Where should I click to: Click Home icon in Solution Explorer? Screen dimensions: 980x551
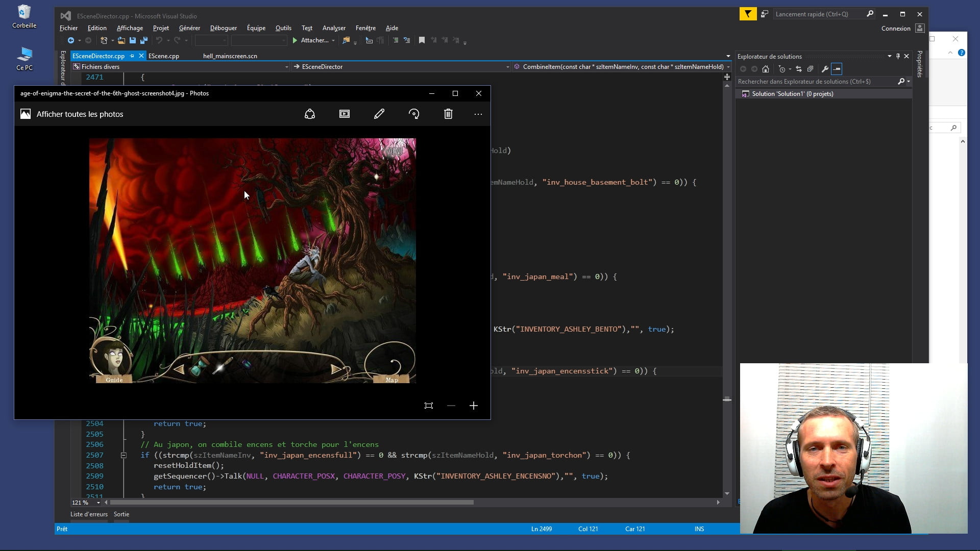(x=766, y=69)
